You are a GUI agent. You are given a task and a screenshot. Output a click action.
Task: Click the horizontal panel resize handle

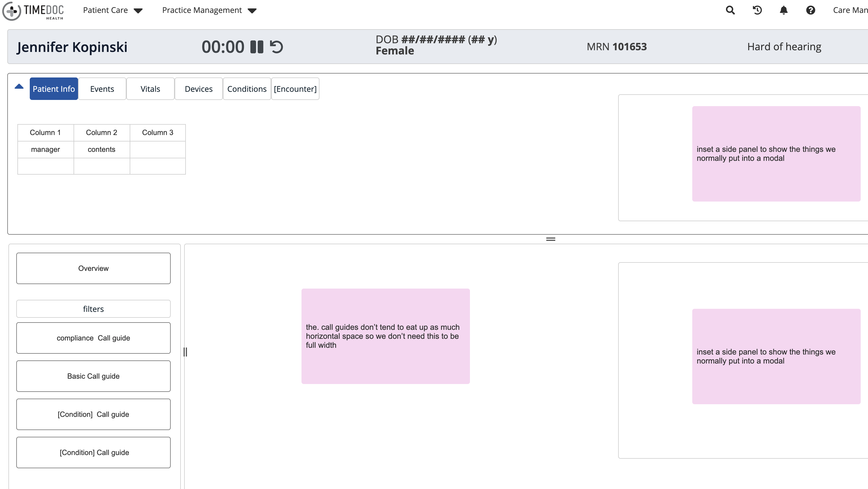click(551, 239)
